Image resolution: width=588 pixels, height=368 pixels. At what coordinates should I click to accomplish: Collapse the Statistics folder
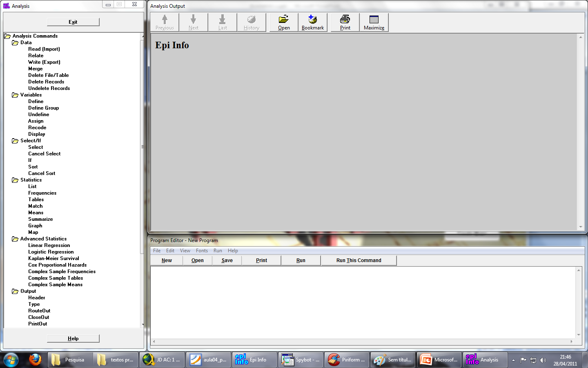click(15, 180)
